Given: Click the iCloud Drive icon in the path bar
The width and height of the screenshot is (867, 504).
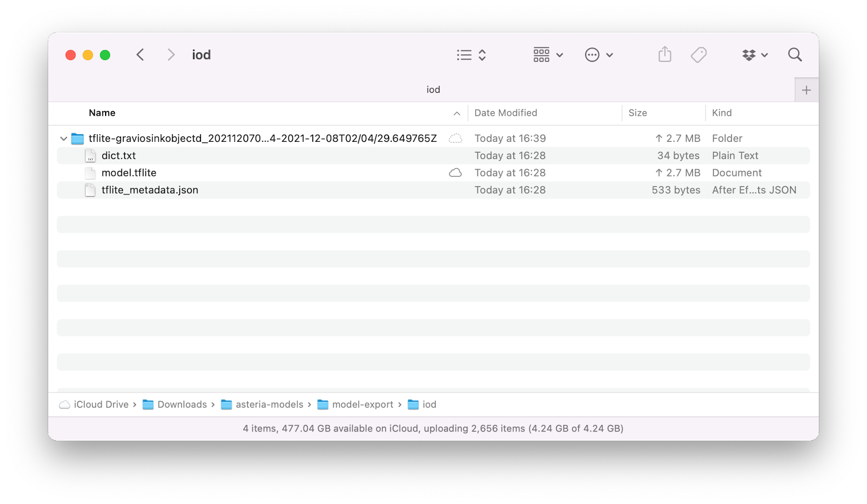Looking at the screenshot, I should [x=64, y=404].
